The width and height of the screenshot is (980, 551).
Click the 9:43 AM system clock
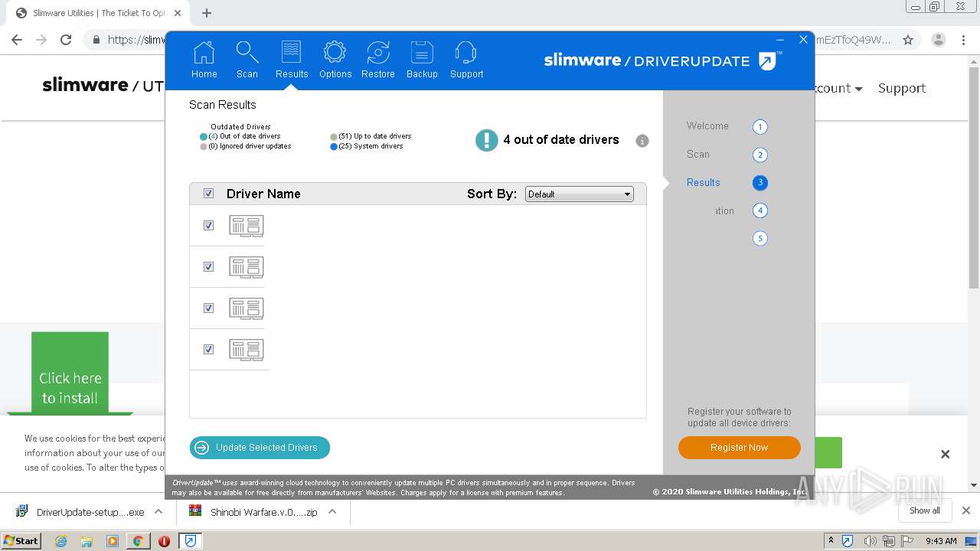point(941,541)
